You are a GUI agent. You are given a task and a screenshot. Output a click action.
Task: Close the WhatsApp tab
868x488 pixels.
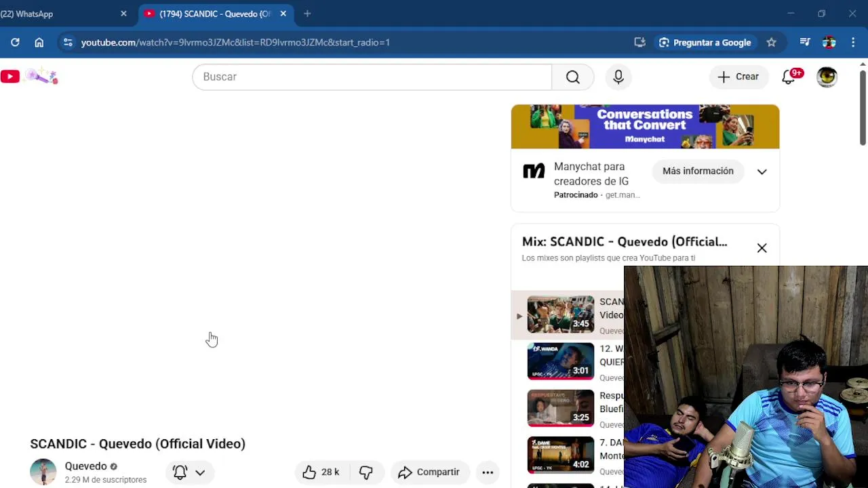tap(123, 14)
